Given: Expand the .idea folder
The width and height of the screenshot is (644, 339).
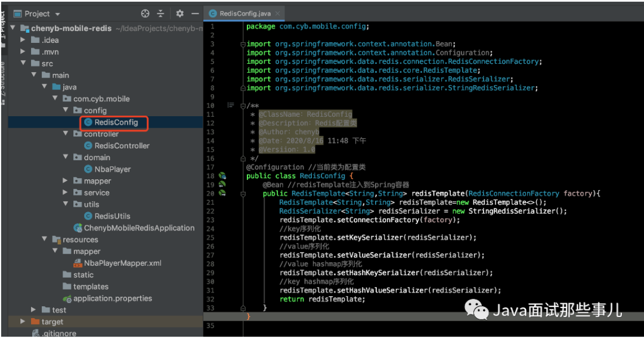Looking at the screenshot, I should tap(23, 40).
